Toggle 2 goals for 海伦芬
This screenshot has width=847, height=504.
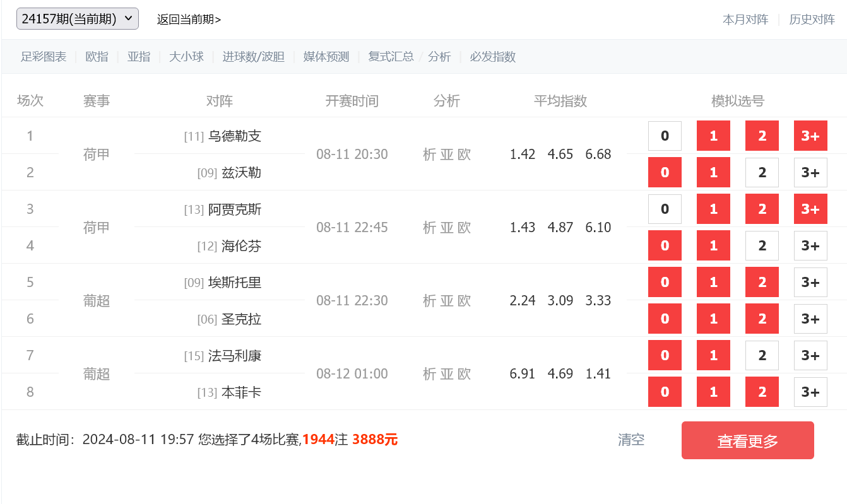pos(762,246)
